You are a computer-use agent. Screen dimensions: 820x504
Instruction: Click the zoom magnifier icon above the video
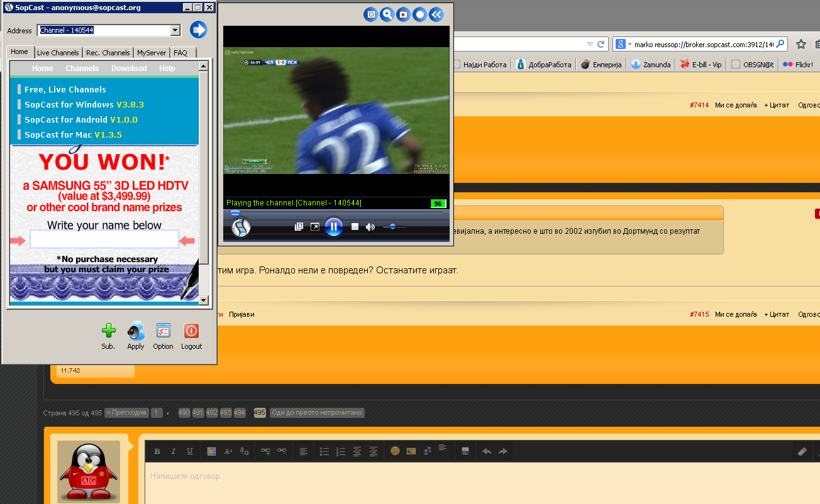(387, 14)
